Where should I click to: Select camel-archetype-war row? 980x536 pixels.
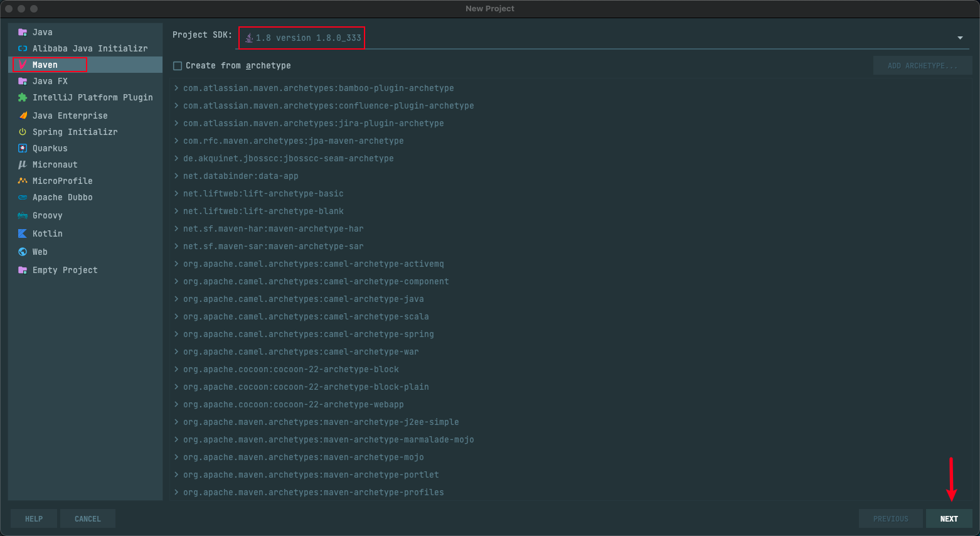click(x=571, y=351)
